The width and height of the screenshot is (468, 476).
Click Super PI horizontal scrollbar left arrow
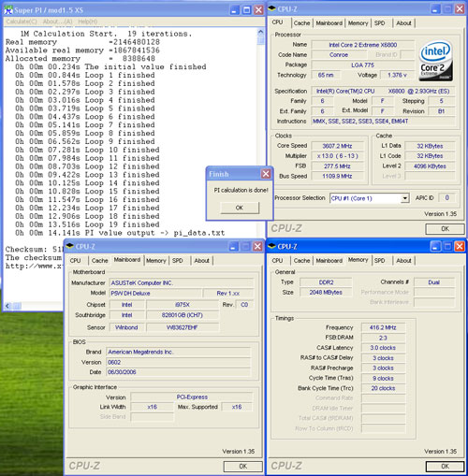(7, 306)
